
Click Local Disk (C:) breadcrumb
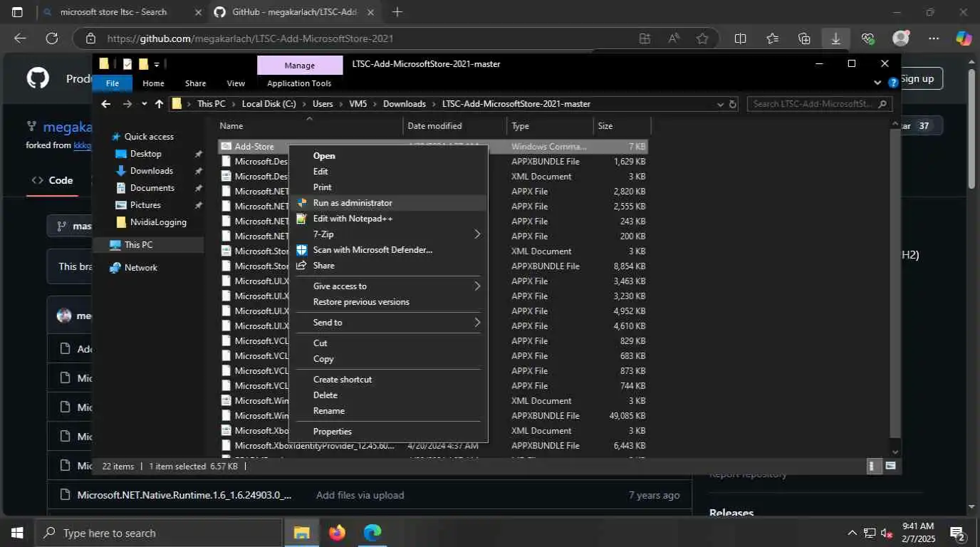269,104
